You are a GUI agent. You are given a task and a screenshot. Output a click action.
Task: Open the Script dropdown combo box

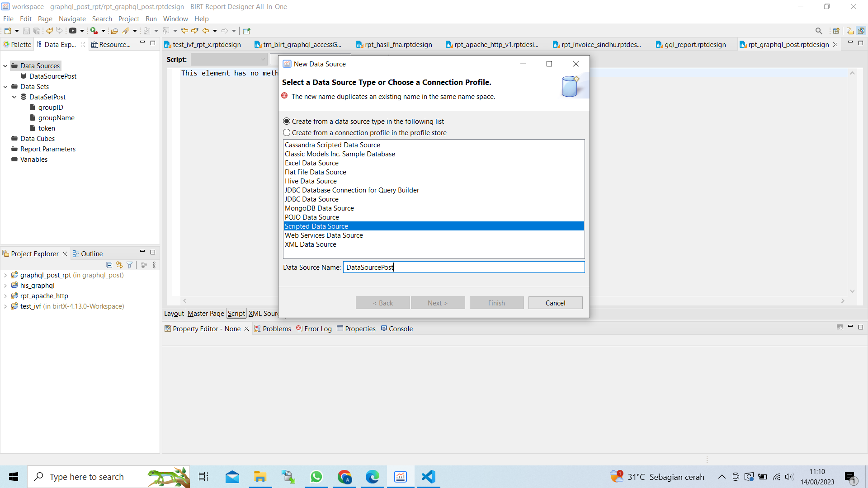click(x=229, y=59)
